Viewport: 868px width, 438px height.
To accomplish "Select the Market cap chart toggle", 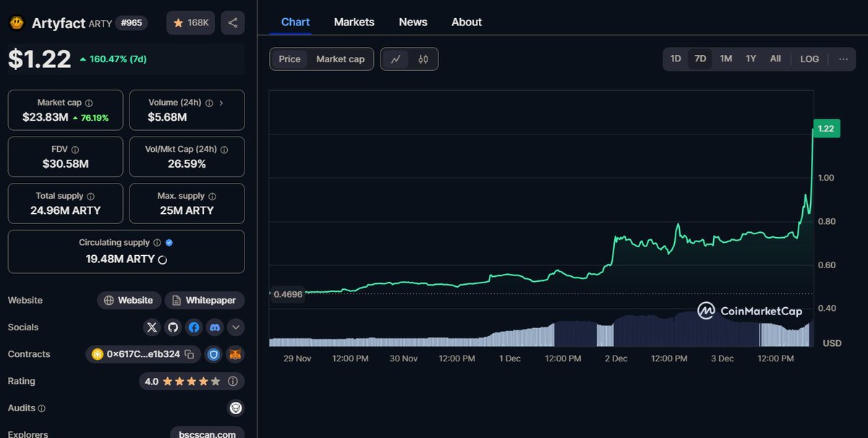I will 341,59.
